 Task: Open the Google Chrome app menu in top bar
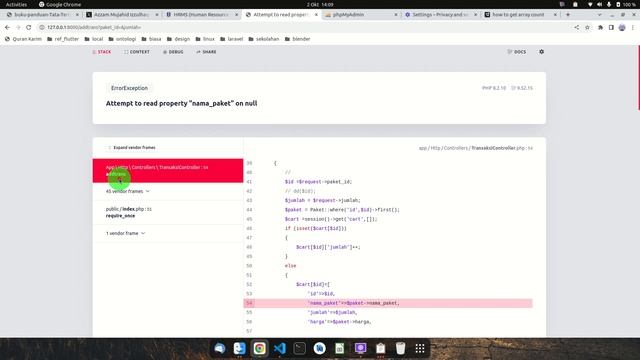click(x=60, y=4)
